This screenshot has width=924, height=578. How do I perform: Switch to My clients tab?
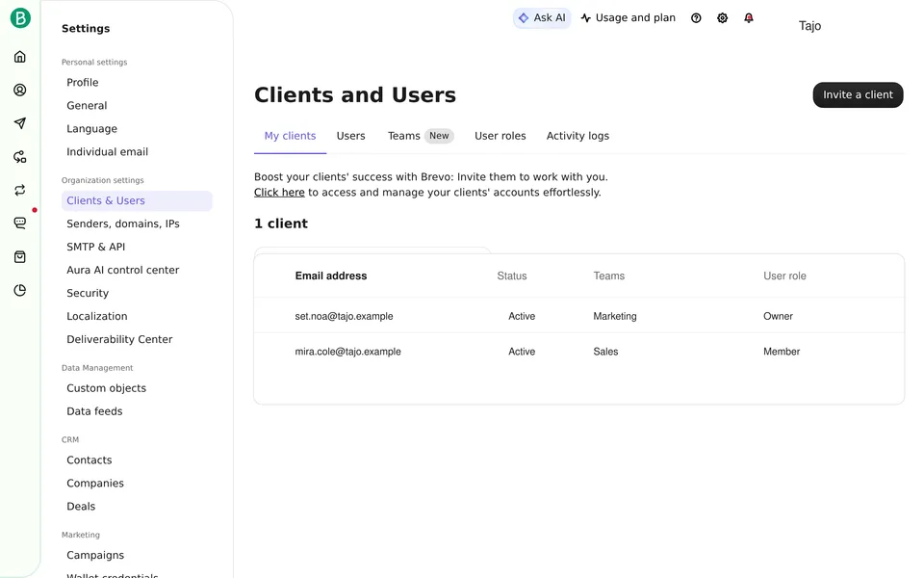click(290, 136)
